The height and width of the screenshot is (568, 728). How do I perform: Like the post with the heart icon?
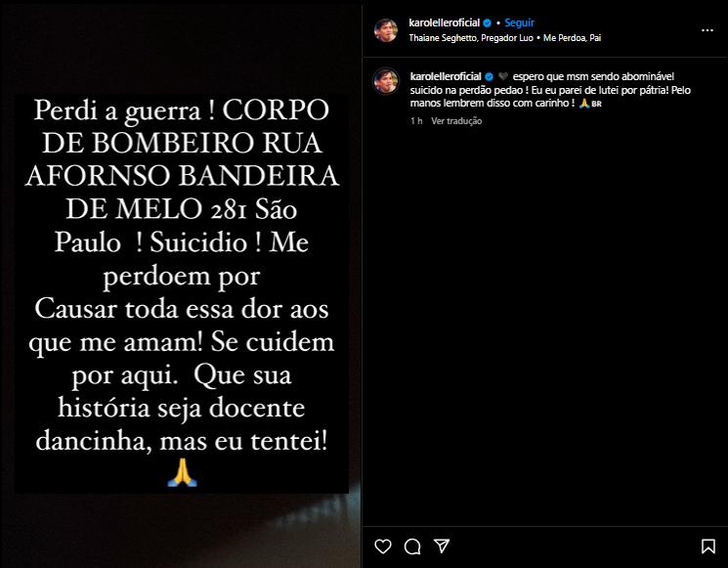click(x=383, y=546)
